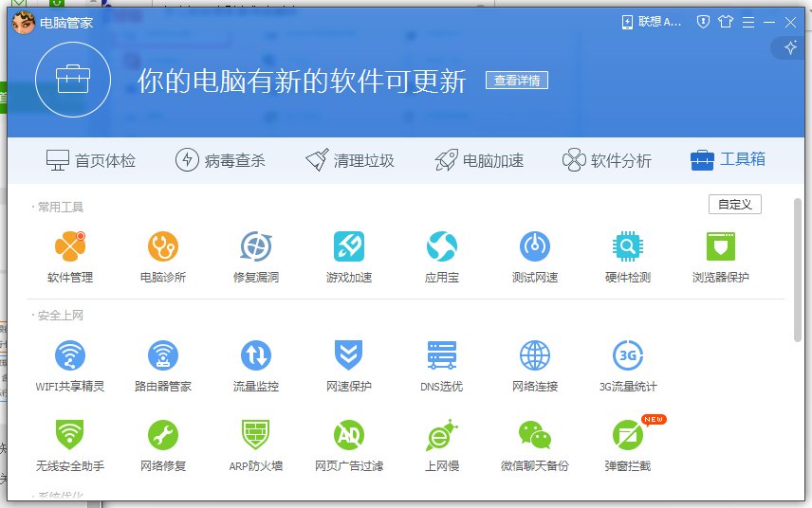
Task: Switch to 清理垃圾 tab
Action: point(349,160)
